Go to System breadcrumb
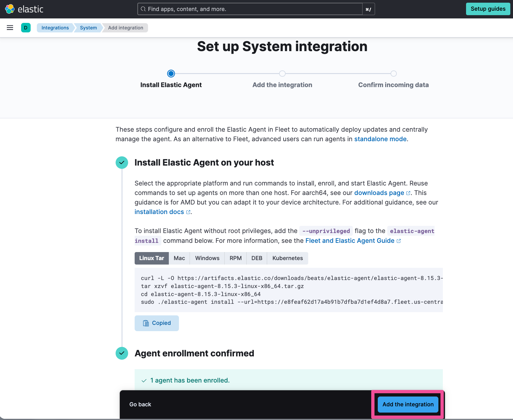This screenshot has width=513, height=420. [x=88, y=28]
